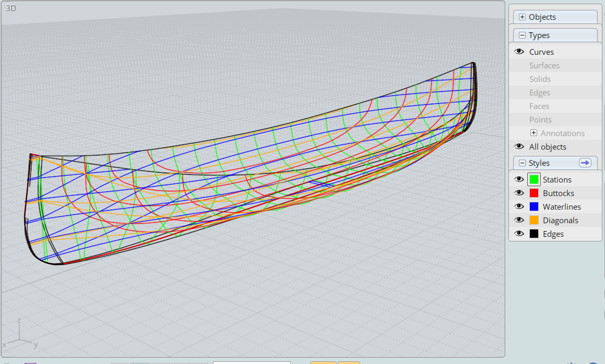Click the orange Diagonals color swatch
This screenshot has width=605, height=364.
click(x=534, y=220)
